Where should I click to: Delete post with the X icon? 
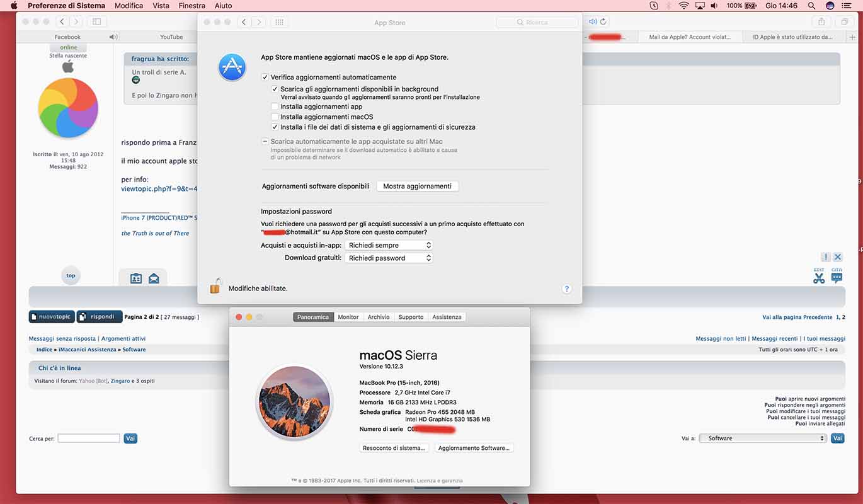click(x=838, y=257)
